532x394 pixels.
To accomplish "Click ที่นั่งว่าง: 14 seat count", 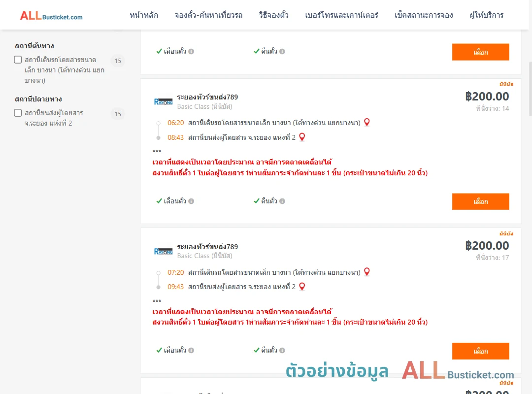I will (x=492, y=108).
